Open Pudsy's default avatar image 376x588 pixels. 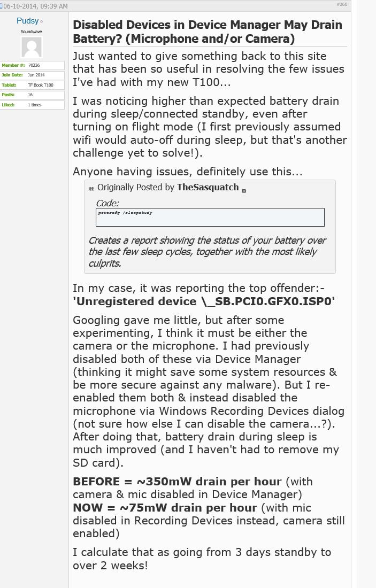pyautogui.click(x=32, y=47)
